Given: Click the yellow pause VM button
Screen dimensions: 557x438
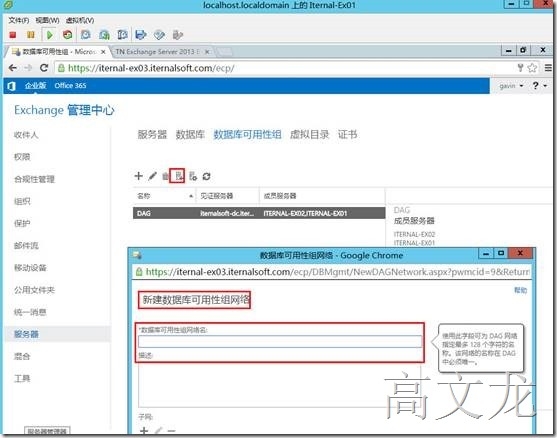Looking at the screenshot, I should coord(31,35).
